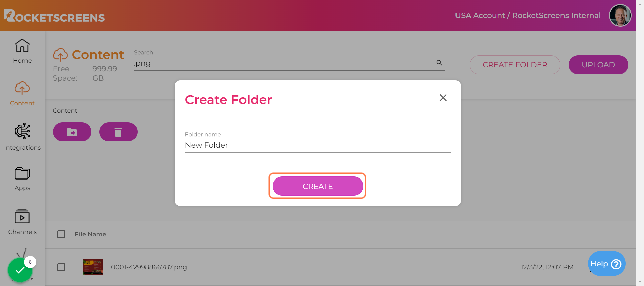This screenshot has width=644, height=286.
Task: Click the scrollbar up arrow
Action: (x=640, y=4)
